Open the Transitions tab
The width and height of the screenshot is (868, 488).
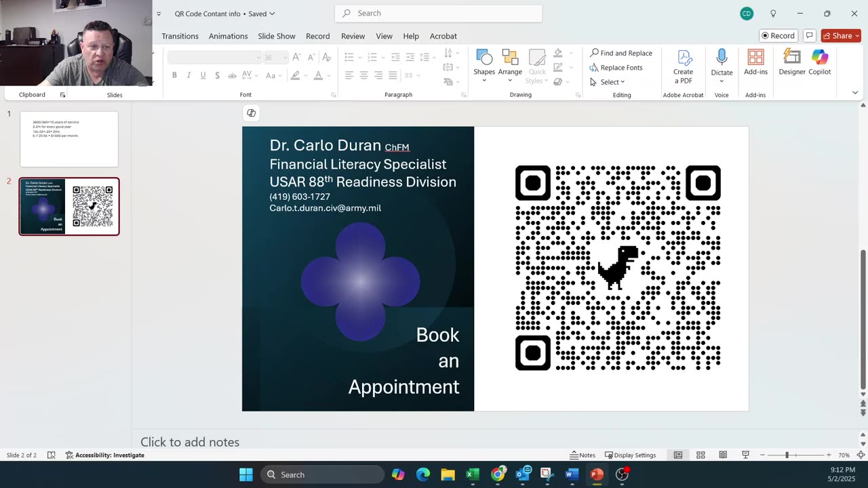pos(180,36)
